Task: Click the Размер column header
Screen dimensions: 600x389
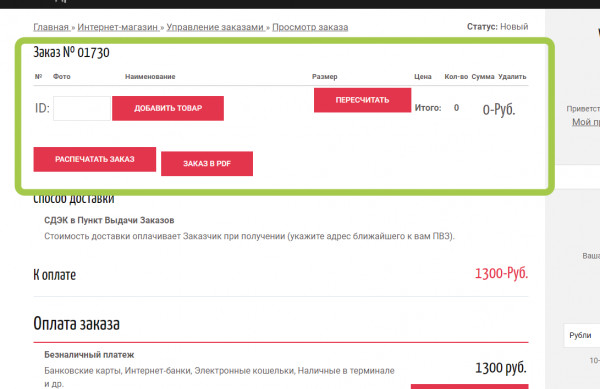Action: 324,76
